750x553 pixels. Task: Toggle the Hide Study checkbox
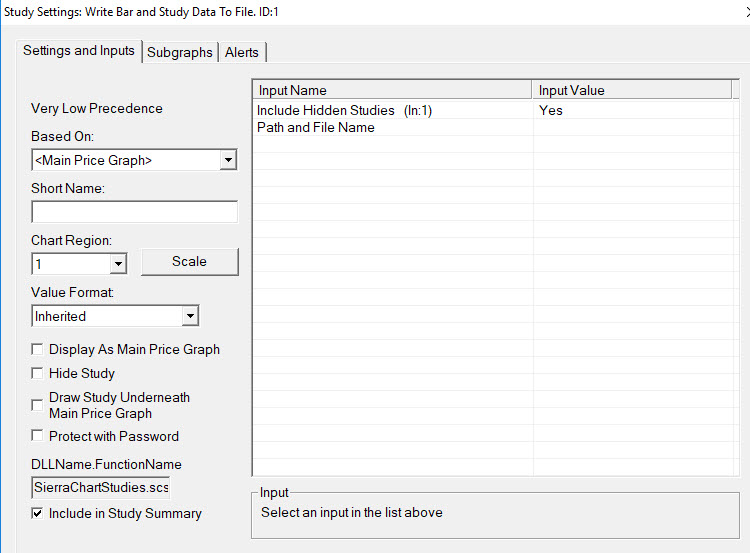38,373
